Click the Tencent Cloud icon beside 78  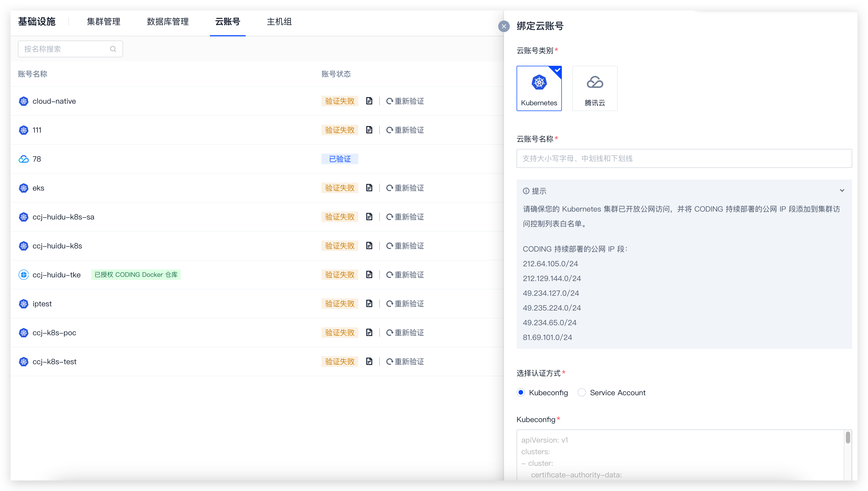(24, 159)
